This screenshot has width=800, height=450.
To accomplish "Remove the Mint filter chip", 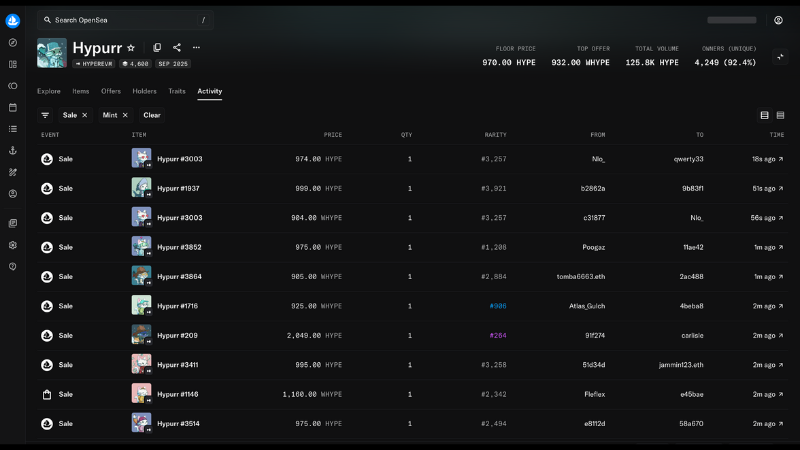I will [125, 115].
